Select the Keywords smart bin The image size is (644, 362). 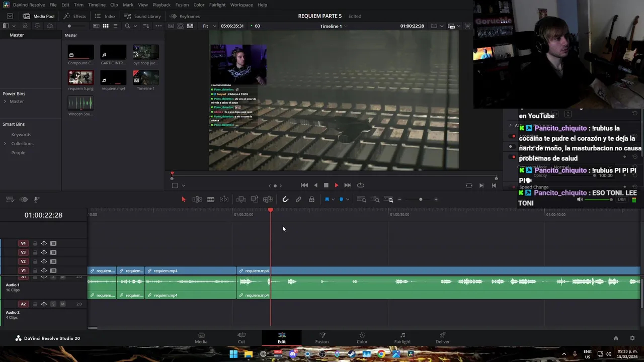click(x=21, y=135)
